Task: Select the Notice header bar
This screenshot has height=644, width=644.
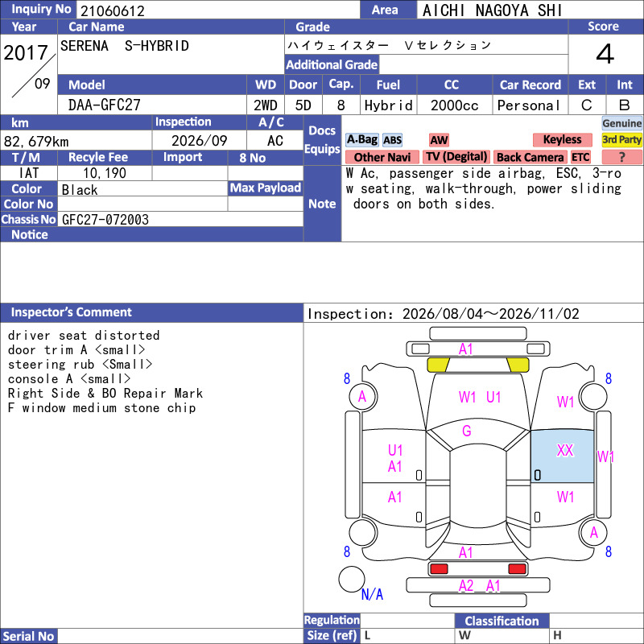Action: 152,234
